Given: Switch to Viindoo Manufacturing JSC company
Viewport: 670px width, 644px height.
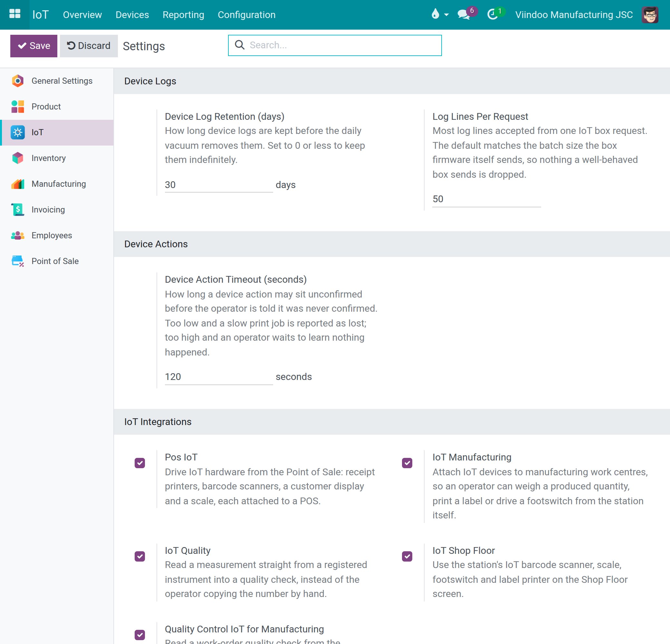Looking at the screenshot, I should coord(574,15).
